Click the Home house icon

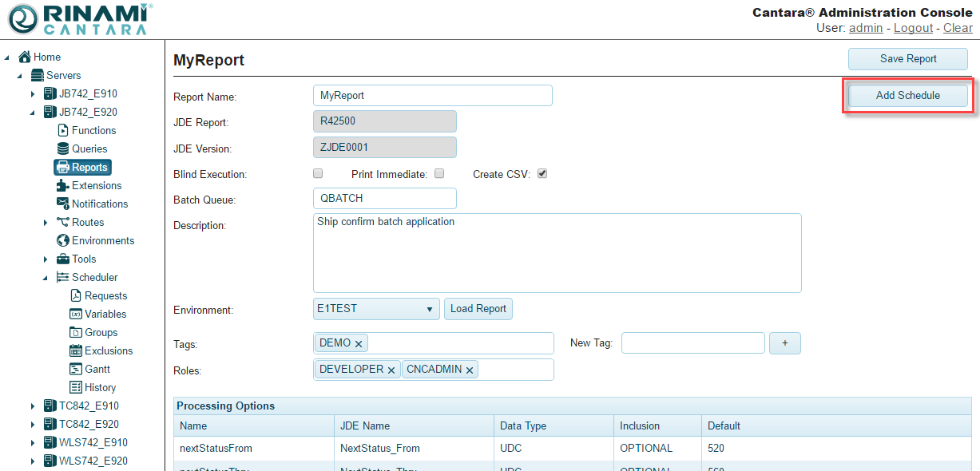pyautogui.click(x=25, y=57)
